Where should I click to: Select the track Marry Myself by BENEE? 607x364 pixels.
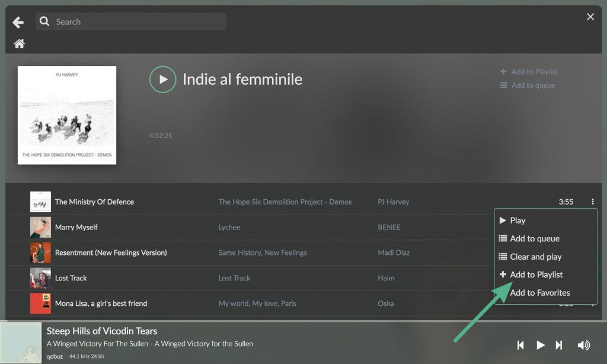click(x=76, y=227)
